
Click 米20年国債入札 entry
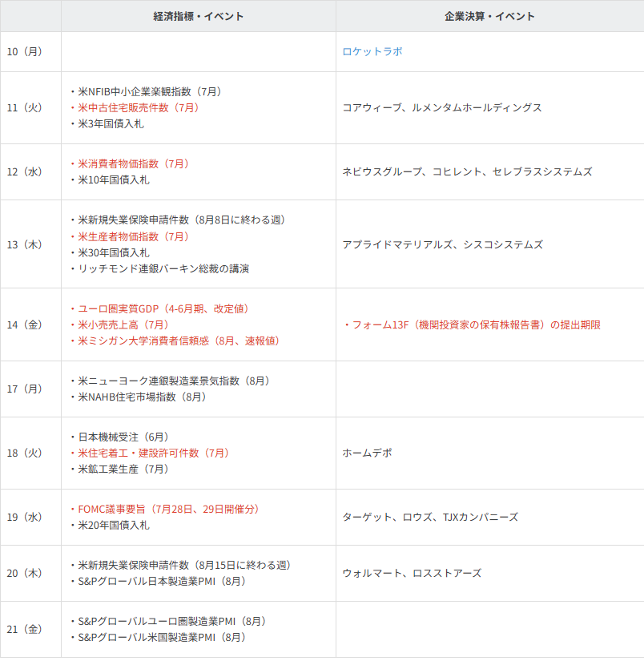tap(110, 526)
